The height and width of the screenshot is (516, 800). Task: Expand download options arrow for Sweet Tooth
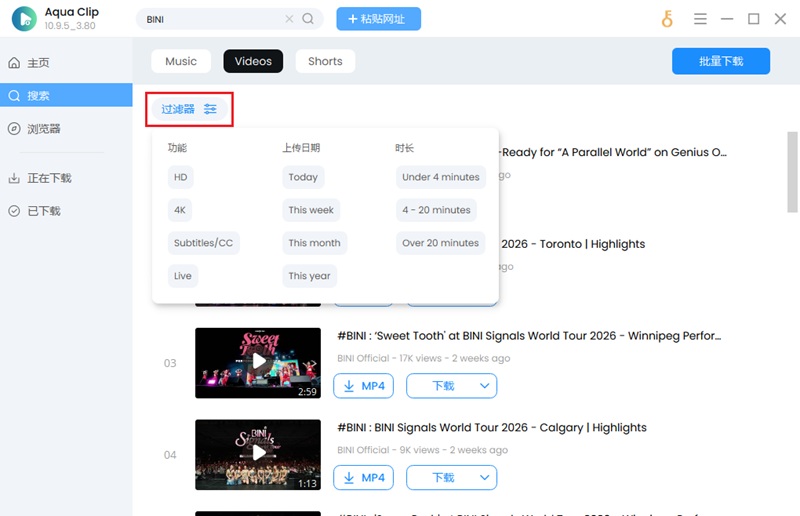485,386
